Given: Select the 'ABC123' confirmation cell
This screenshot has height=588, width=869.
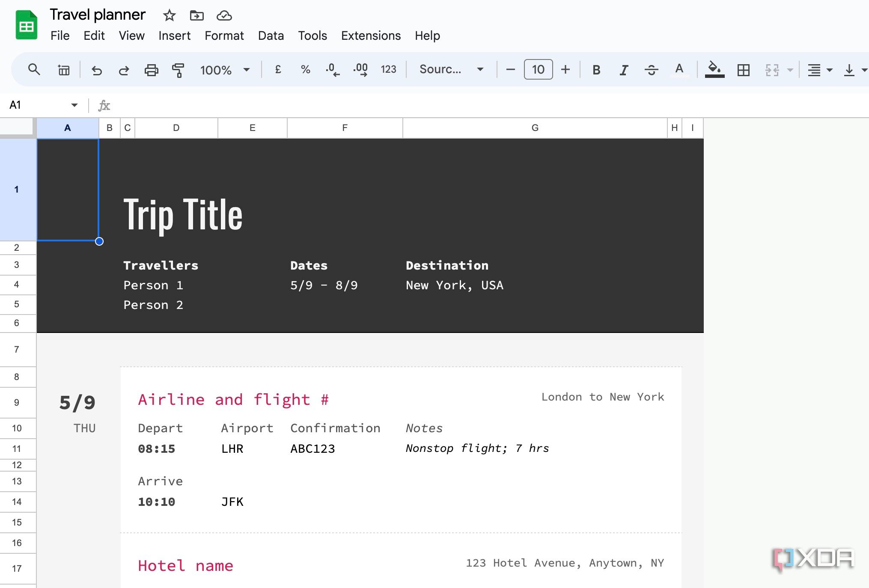Looking at the screenshot, I should tap(313, 449).
